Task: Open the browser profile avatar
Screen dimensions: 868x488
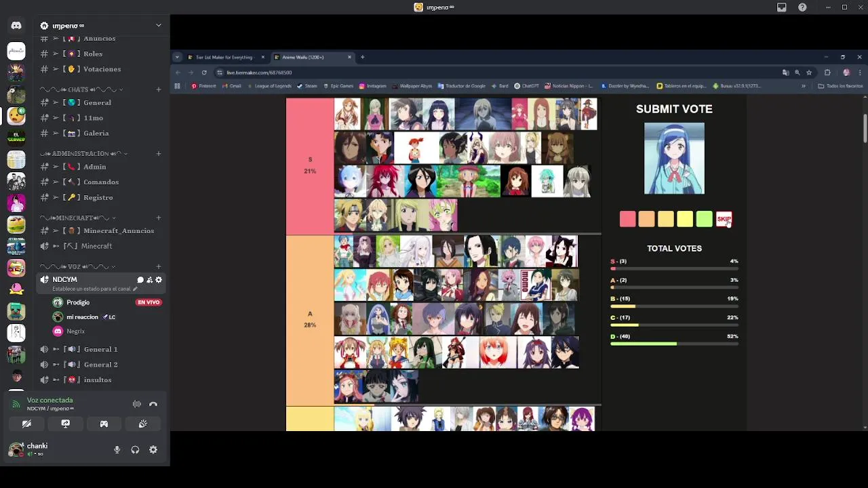Action: pyautogui.click(x=846, y=73)
